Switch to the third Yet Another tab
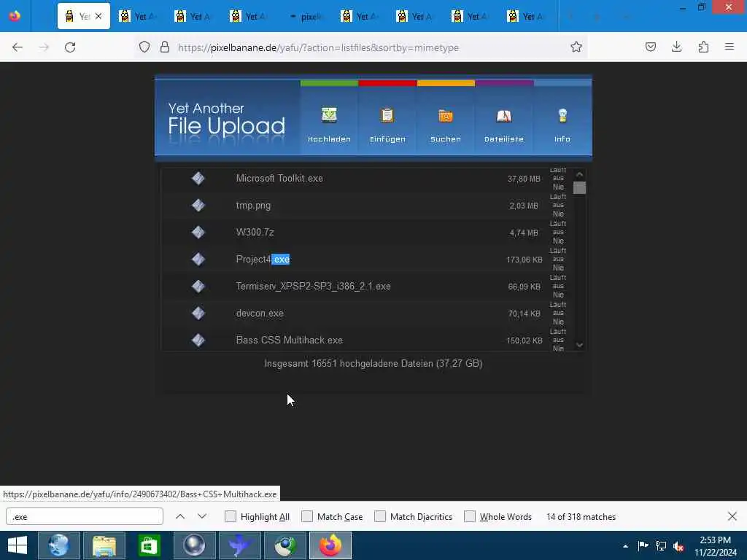747x560 pixels. [193, 16]
